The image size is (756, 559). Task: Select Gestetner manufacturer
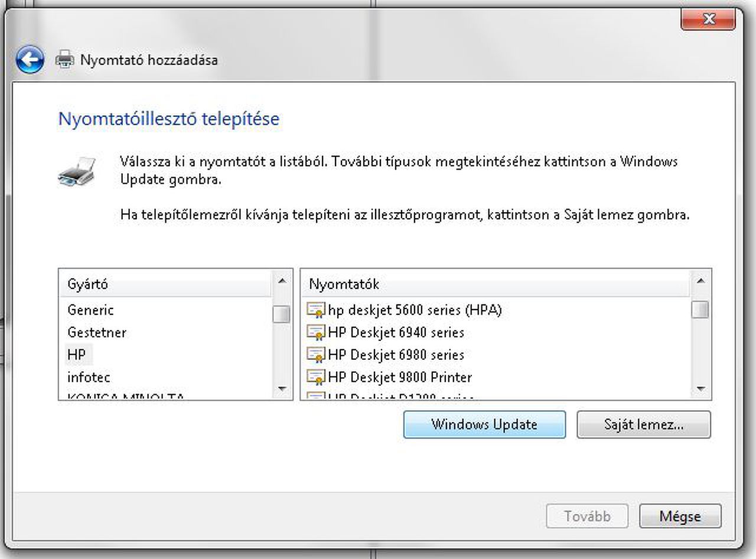pyautogui.click(x=97, y=332)
